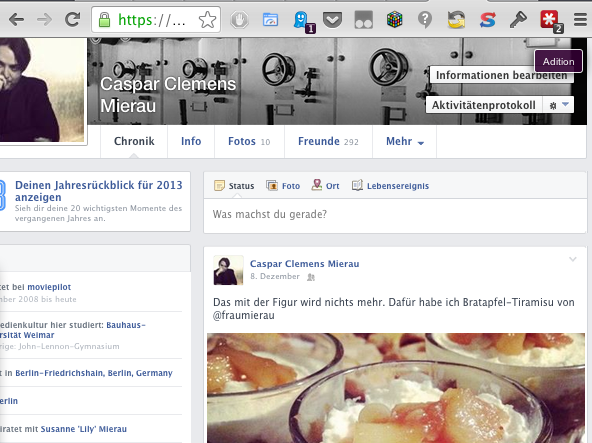The width and height of the screenshot is (592, 443).
Task: Click the 8. Dezember post date
Action: coord(274,276)
